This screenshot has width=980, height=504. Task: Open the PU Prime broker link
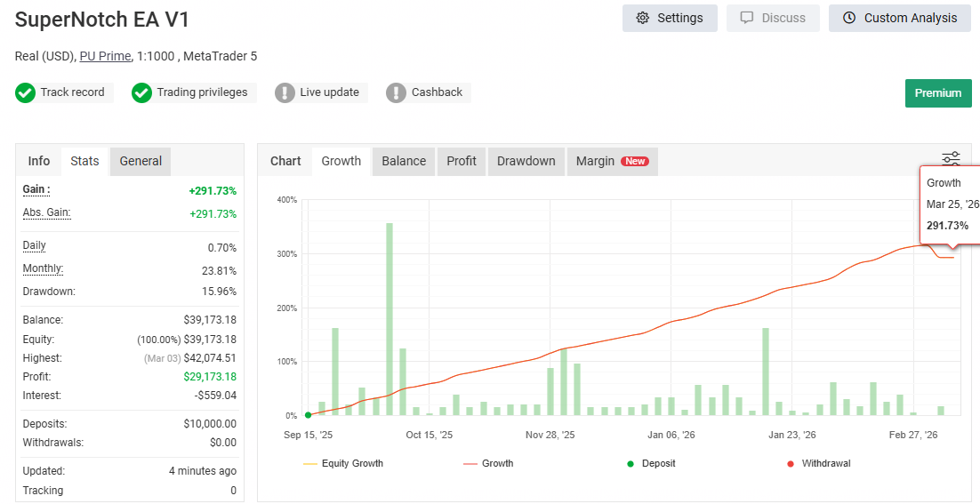[x=105, y=56]
